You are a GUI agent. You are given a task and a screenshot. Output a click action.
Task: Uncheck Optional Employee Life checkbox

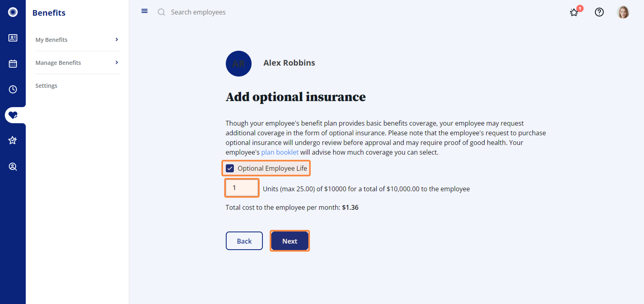click(x=230, y=168)
